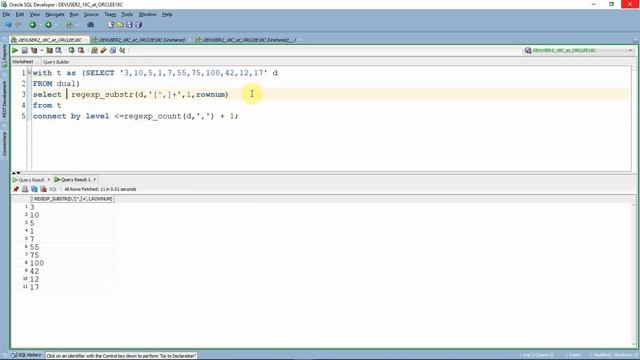Click the REGEXP_SUBSTR column header
The image size is (640, 360).
click(x=73, y=199)
